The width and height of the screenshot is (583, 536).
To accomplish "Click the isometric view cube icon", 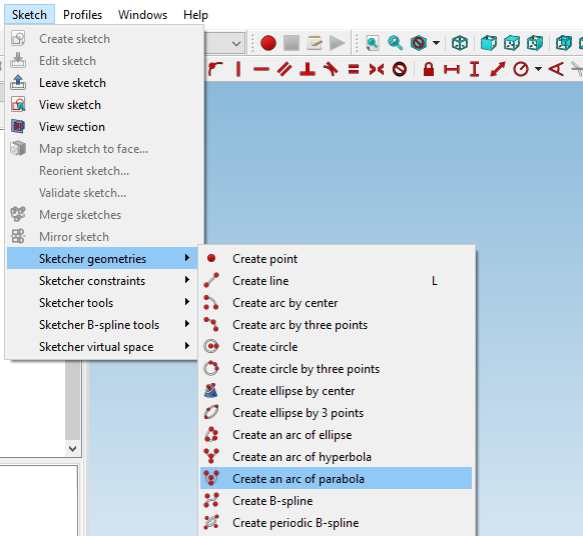I will (x=460, y=43).
